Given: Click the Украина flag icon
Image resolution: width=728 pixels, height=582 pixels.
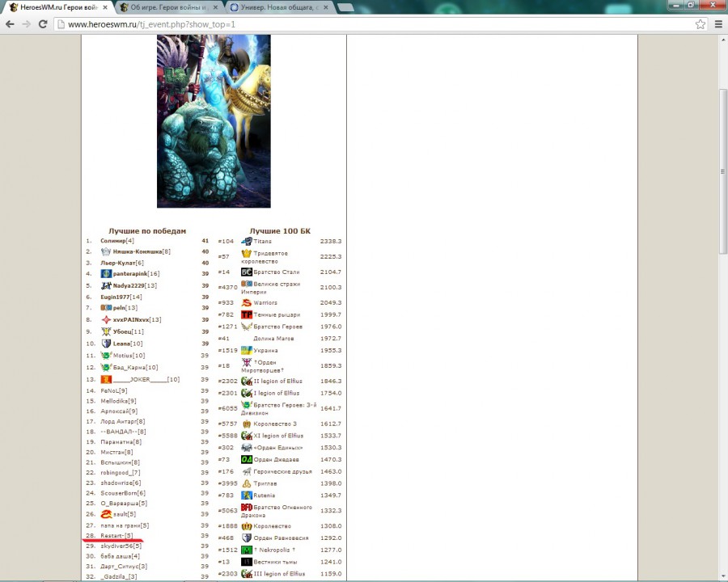Looking at the screenshot, I should (247, 350).
